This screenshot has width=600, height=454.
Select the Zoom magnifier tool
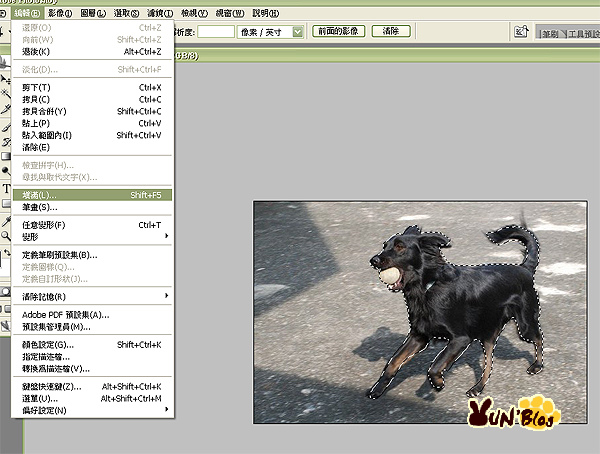click(5, 236)
